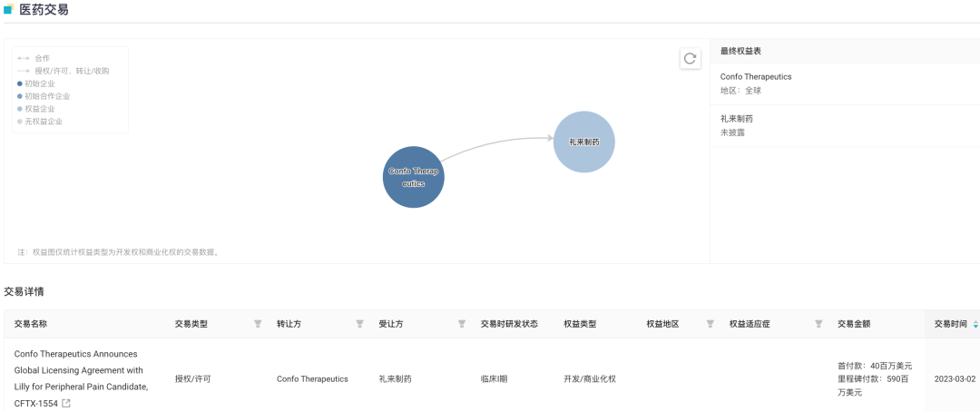Click 礼来制药 in 受让方 cell
This screenshot has height=412, width=980.
point(395,378)
